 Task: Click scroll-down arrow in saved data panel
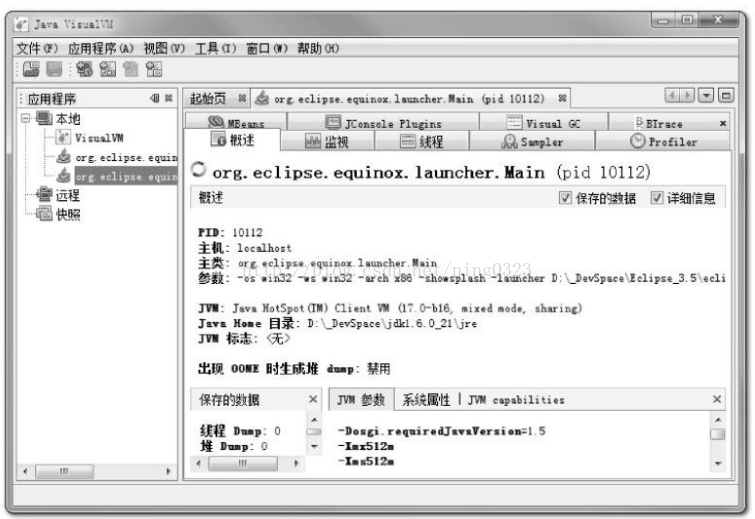314,447
